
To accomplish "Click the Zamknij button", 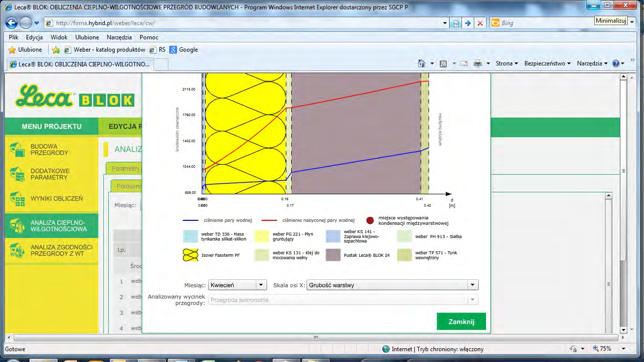I will [461, 322].
